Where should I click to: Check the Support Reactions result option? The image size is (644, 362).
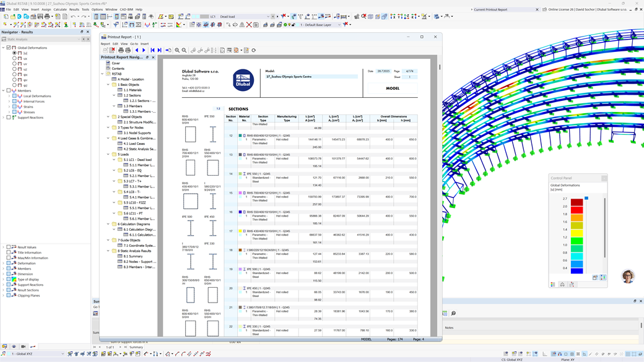point(8,118)
